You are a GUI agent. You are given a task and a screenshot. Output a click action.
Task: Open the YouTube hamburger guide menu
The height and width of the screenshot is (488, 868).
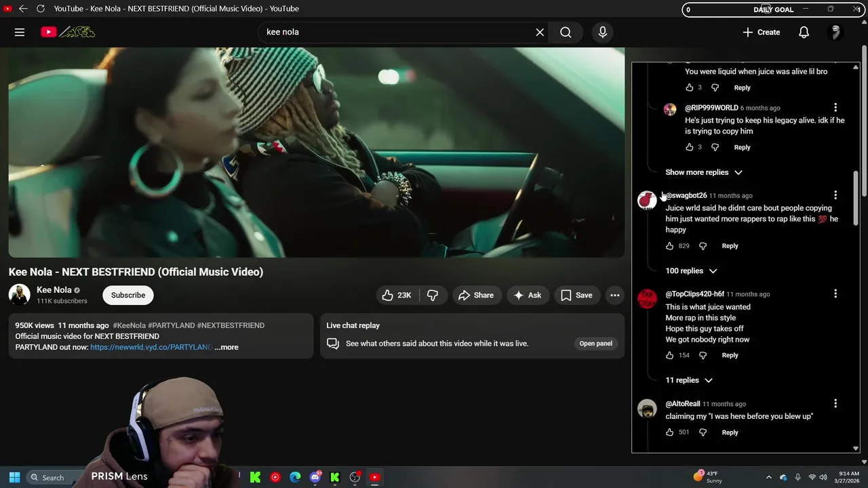20,32
